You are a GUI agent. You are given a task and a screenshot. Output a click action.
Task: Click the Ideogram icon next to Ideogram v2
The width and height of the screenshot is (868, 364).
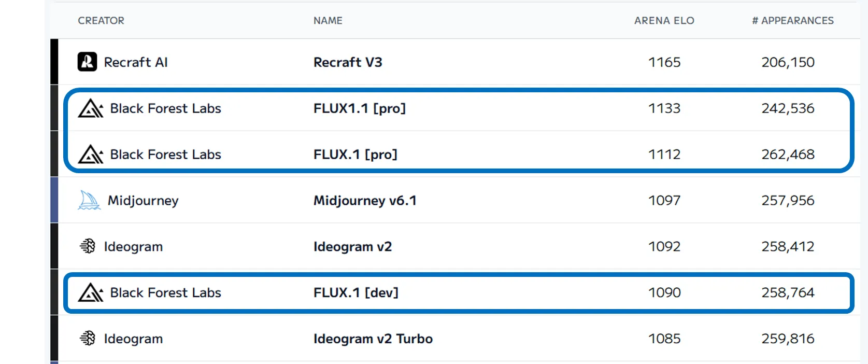pos(87,246)
